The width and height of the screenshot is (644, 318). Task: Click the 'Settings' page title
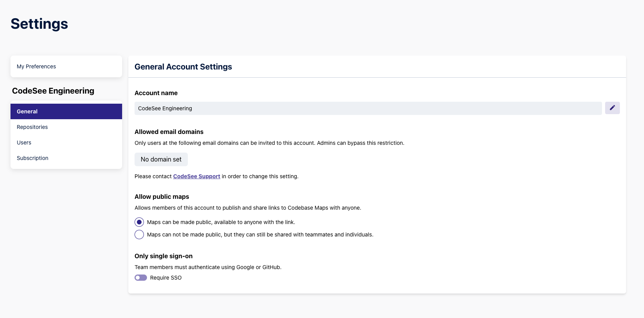[39, 24]
